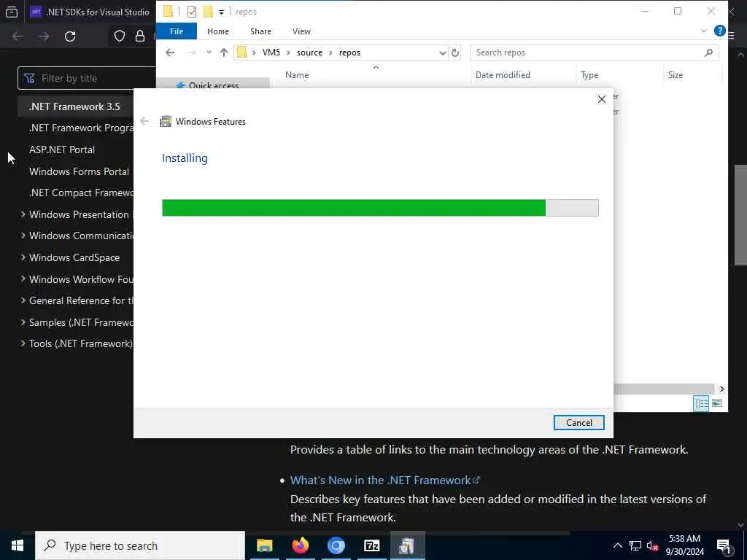This screenshot has height=560, width=747.
Task: Close the Windows Features dialog
Action: 602,99
